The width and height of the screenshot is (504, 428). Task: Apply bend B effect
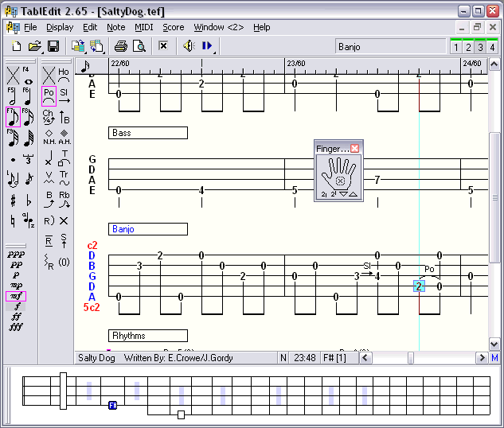click(x=49, y=200)
